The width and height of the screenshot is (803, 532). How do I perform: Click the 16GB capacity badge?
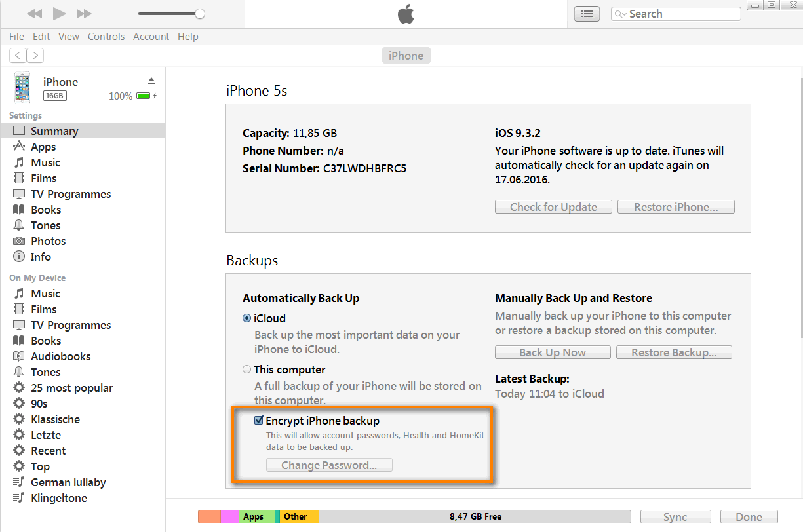click(x=55, y=96)
